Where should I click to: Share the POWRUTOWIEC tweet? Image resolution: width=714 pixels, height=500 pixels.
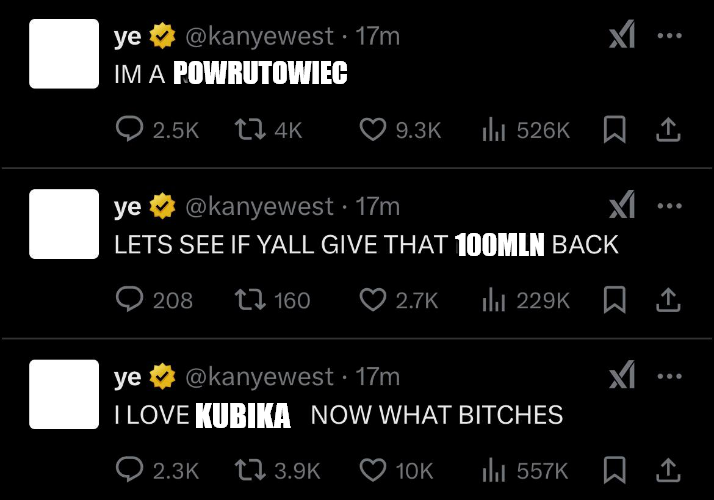(x=669, y=129)
